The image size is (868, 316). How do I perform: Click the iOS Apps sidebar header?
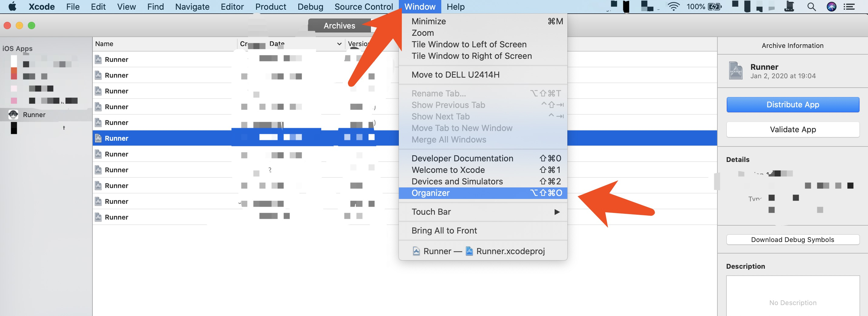18,49
